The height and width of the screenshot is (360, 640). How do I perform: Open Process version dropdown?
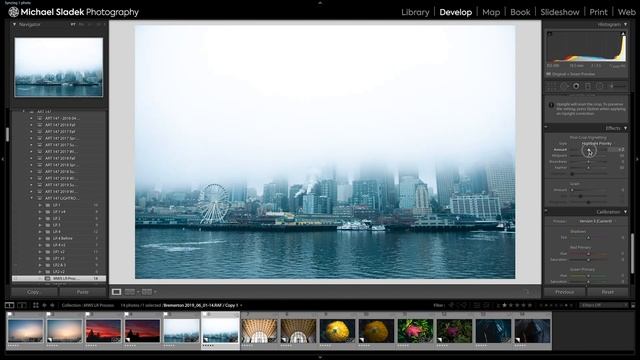(x=596, y=221)
